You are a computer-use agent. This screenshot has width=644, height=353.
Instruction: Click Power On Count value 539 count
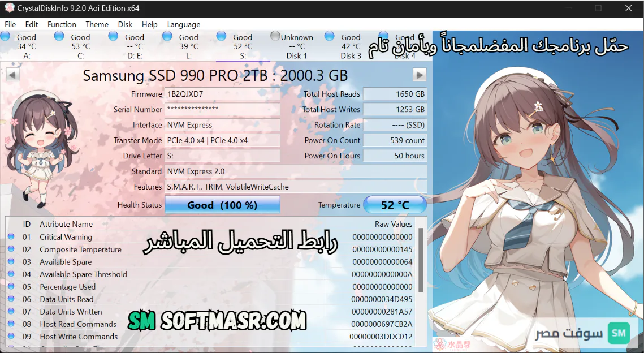pyautogui.click(x=395, y=140)
